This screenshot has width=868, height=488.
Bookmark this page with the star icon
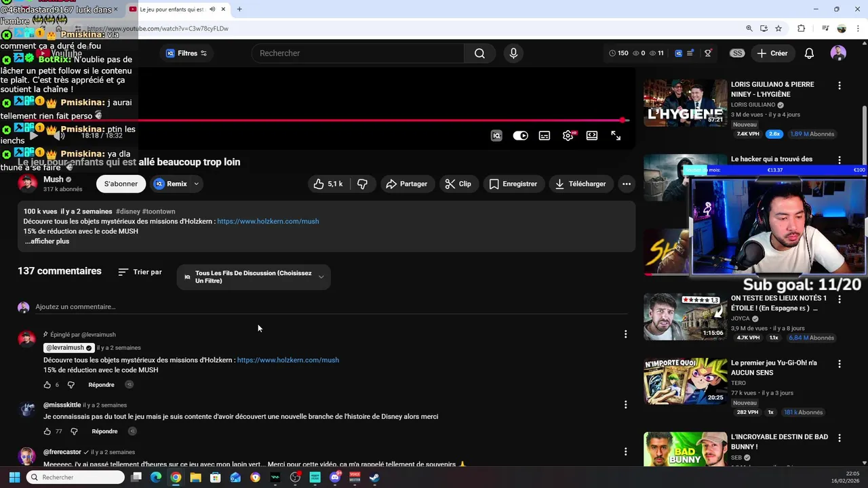pyautogui.click(x=778, y=28)
